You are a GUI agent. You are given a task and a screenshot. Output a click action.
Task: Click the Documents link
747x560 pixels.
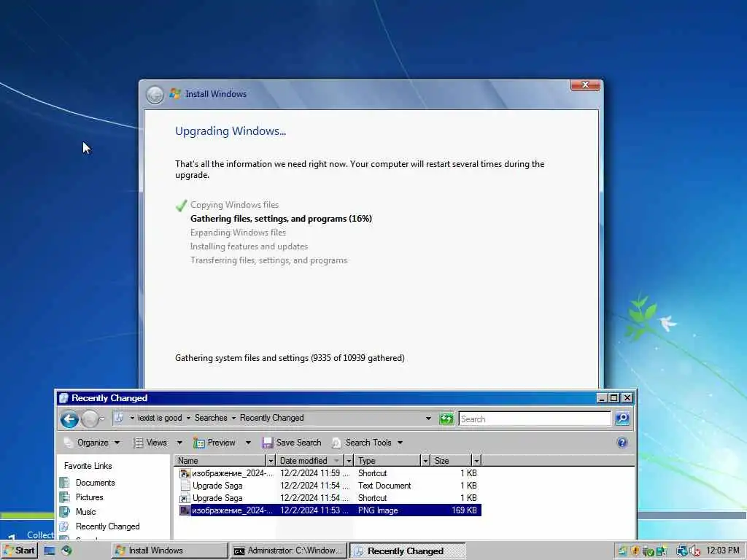[96, 483]
